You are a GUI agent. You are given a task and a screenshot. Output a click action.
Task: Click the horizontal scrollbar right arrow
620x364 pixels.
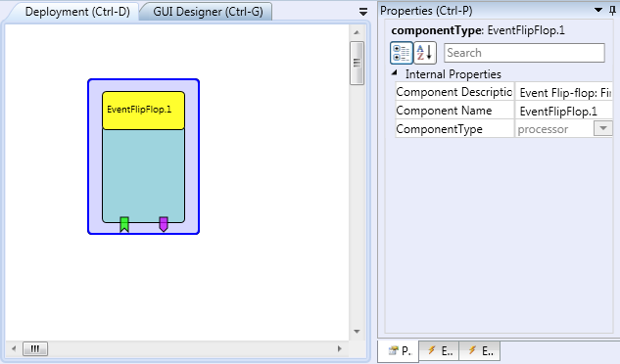click(x=339, y=348)
